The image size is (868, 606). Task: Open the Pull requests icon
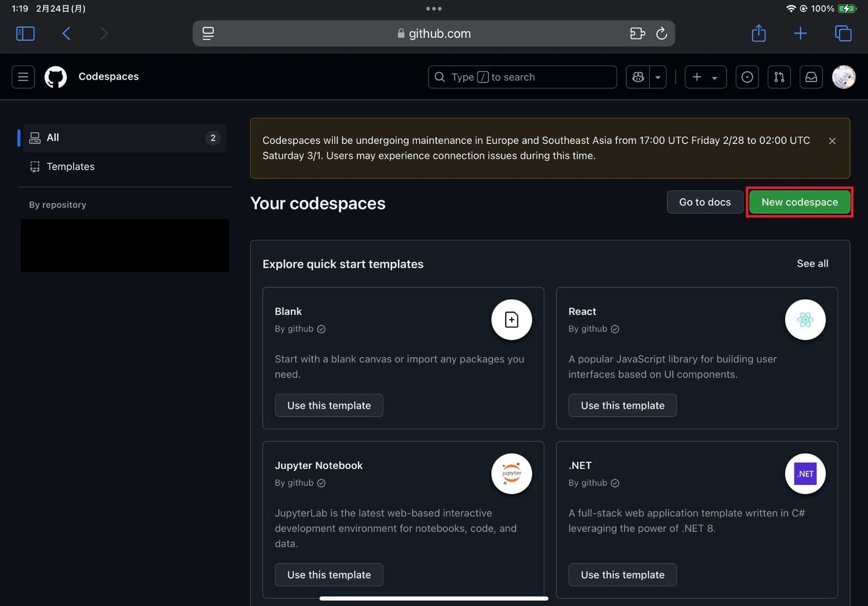(779, 77)
